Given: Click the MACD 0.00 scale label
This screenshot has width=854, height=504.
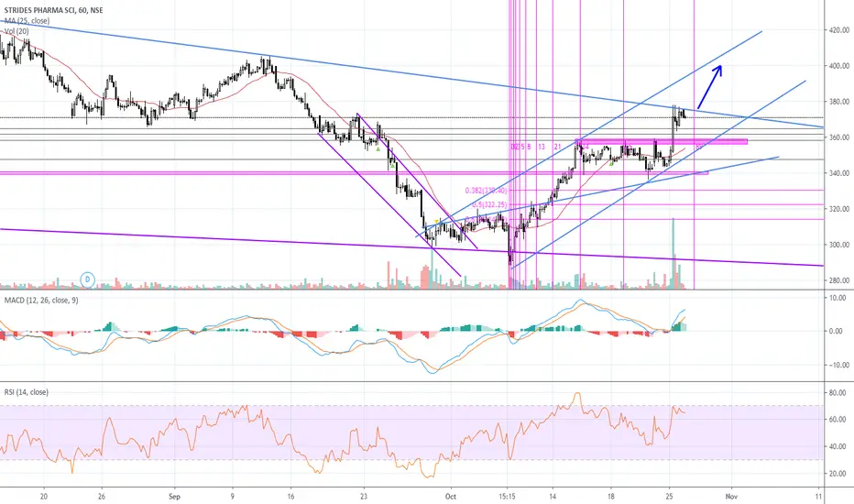Looking at the screenshot, I should coord(838,331).
